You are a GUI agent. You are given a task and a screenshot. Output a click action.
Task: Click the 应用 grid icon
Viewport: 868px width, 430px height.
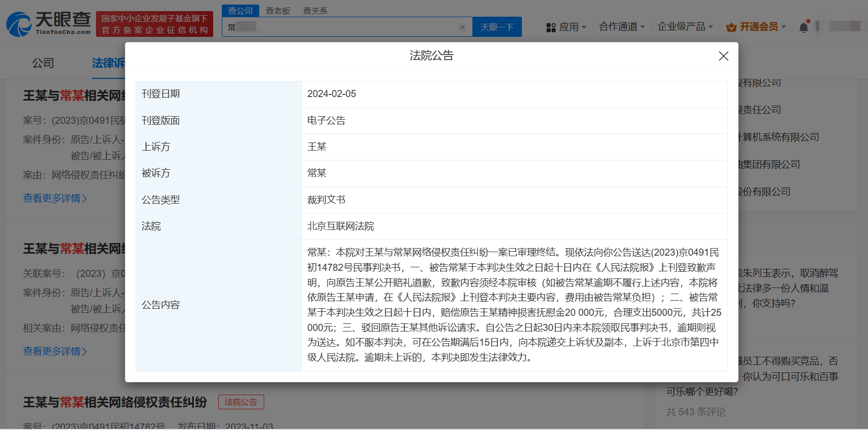click(551, 27)
